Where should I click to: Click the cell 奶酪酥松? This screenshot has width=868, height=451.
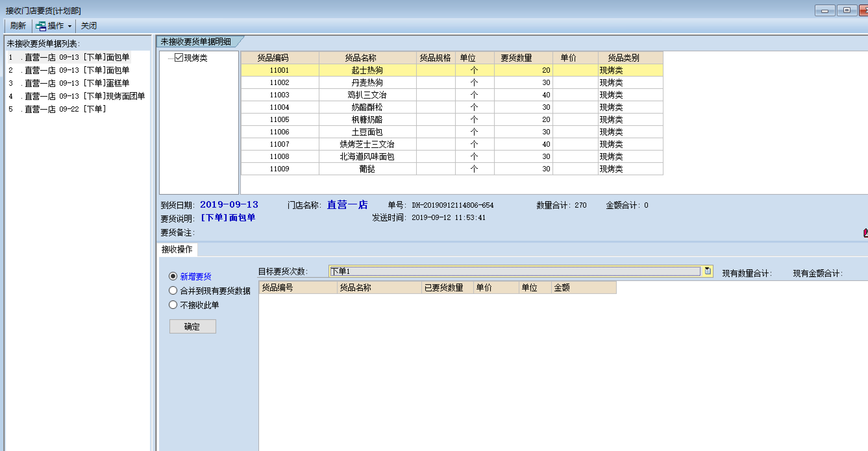pos(367,107)
